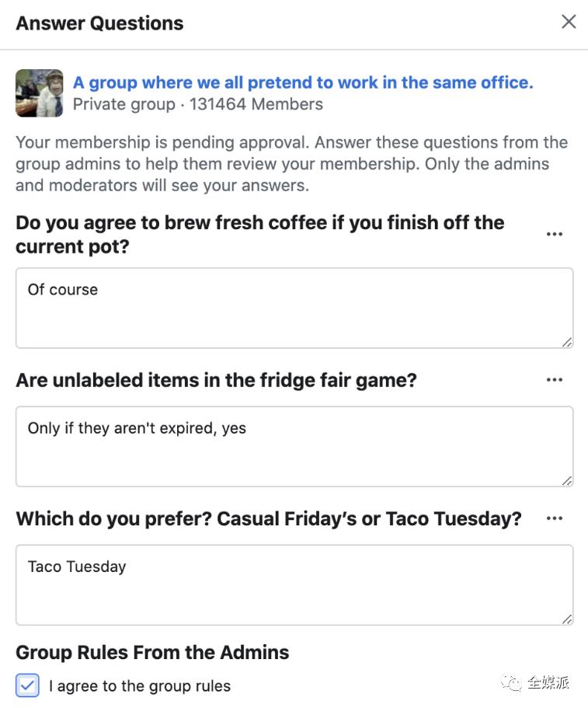This screenshot has width=588, height=708.
Task: Open the pretend office group link
Action: (x=303, y=82)
